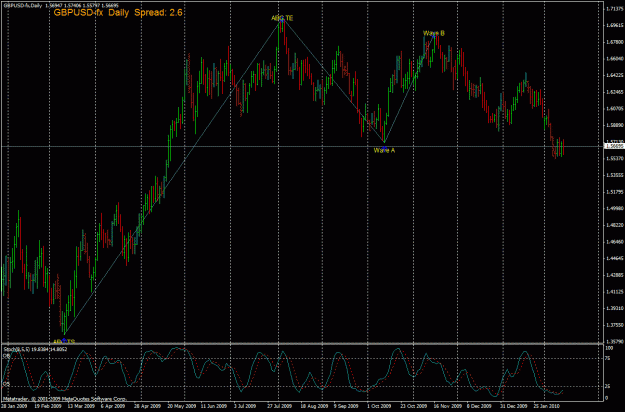Click the blue marker at the Wave A low

pos(384,147)
